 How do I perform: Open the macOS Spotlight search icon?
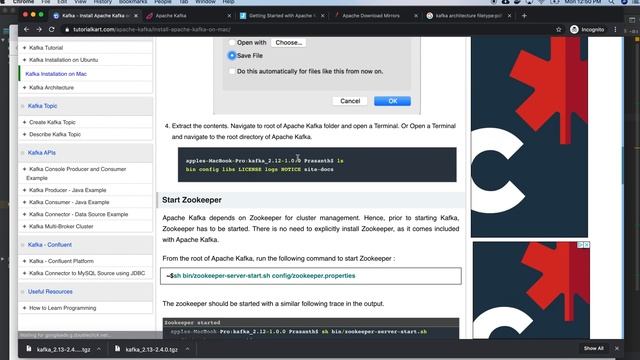pyautogui.click(x=611, y=2)
